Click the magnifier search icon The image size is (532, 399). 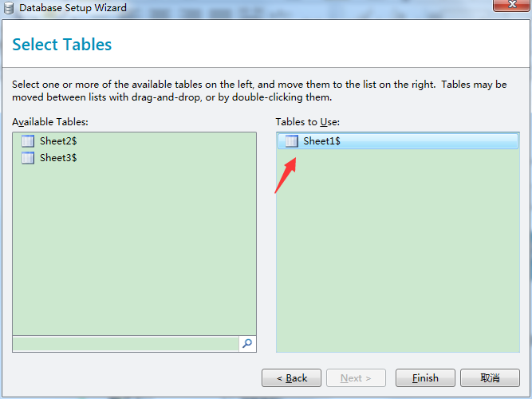(x=247, y=344)
